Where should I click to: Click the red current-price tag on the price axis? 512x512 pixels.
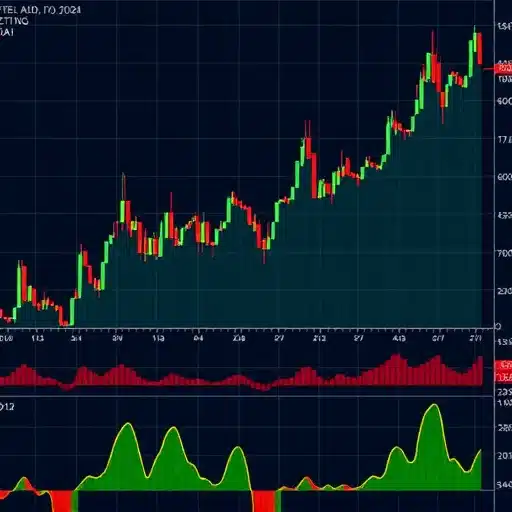(x=503, y=69)
